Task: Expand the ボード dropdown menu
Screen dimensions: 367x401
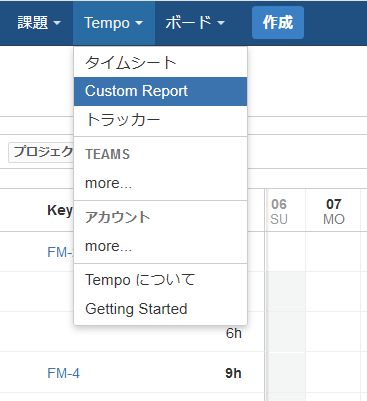Action: coord(195,23)
